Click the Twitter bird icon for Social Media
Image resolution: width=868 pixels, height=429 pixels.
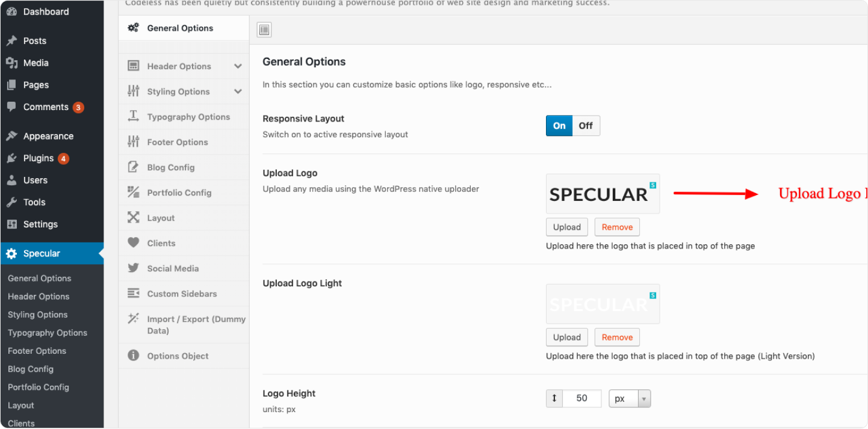coord(134,268)
